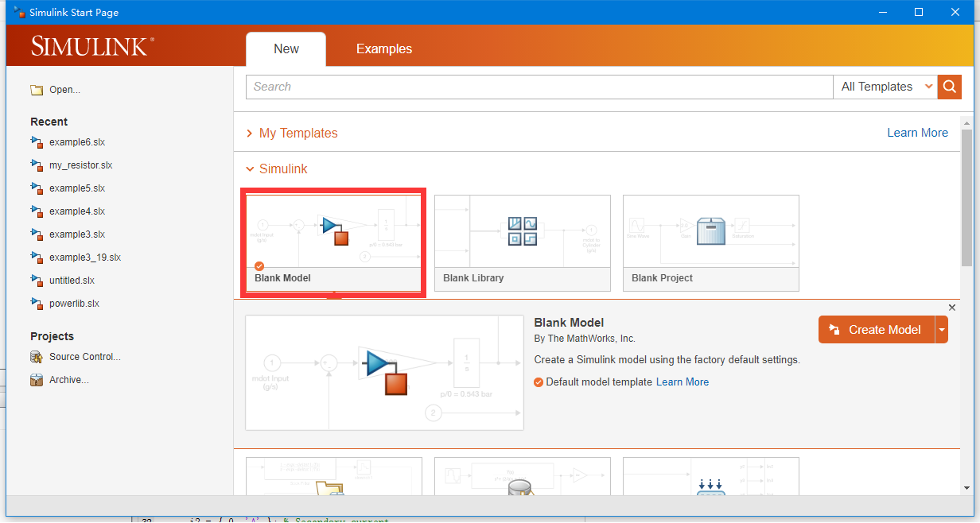The width and height of the screenshot is (980, 523).
Task: Click the folder icon next to Open...
Action: 37,90
